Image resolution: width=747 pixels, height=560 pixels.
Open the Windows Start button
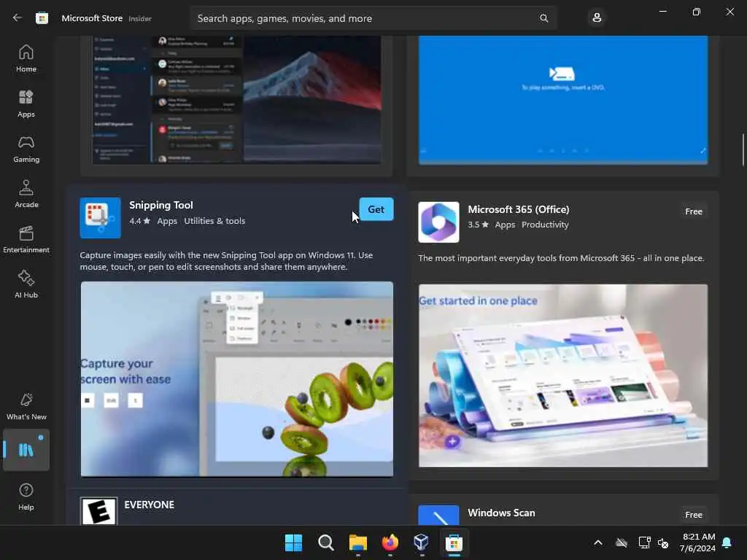click(x=293, y=542)
